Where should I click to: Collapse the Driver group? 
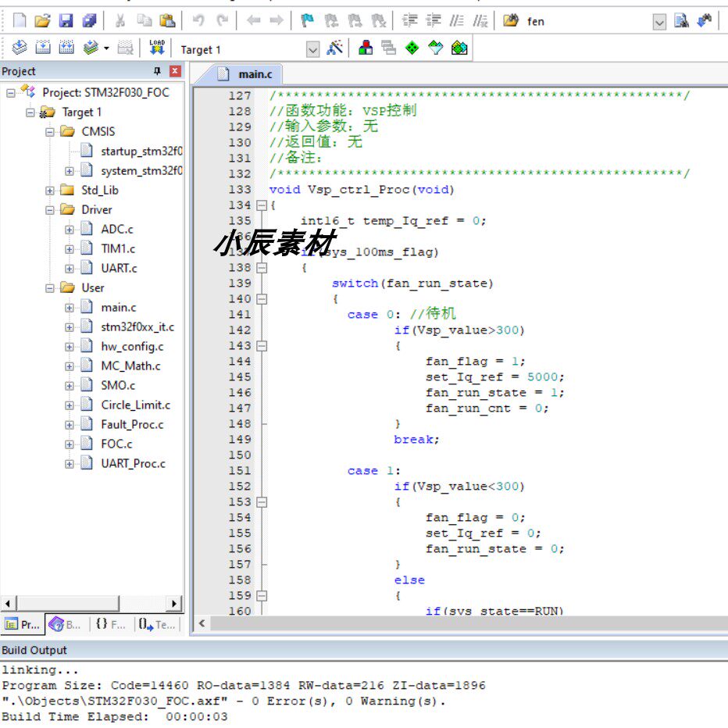coord(50,210)
